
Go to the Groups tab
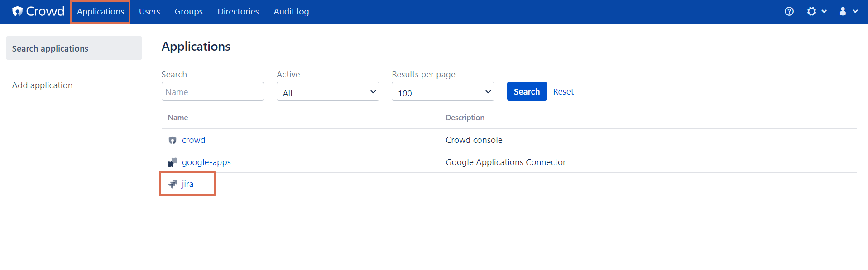click(x=189, y=12)
